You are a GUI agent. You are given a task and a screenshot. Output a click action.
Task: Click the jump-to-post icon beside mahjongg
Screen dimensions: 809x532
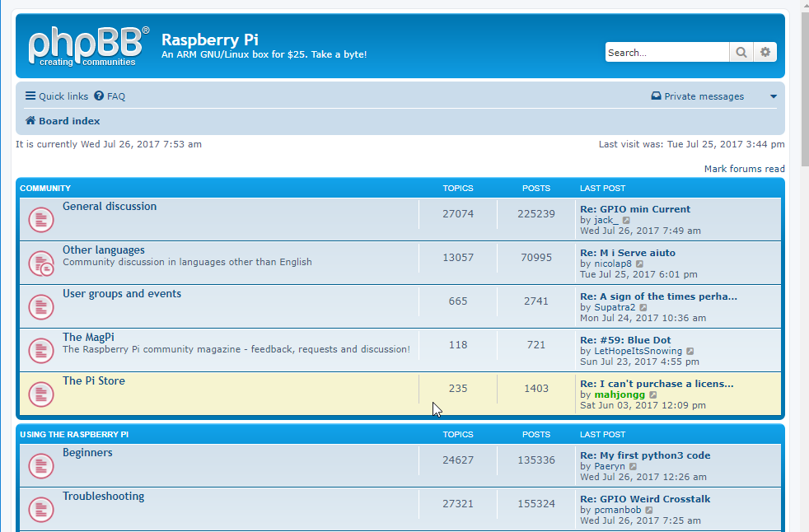pos(653,394)
